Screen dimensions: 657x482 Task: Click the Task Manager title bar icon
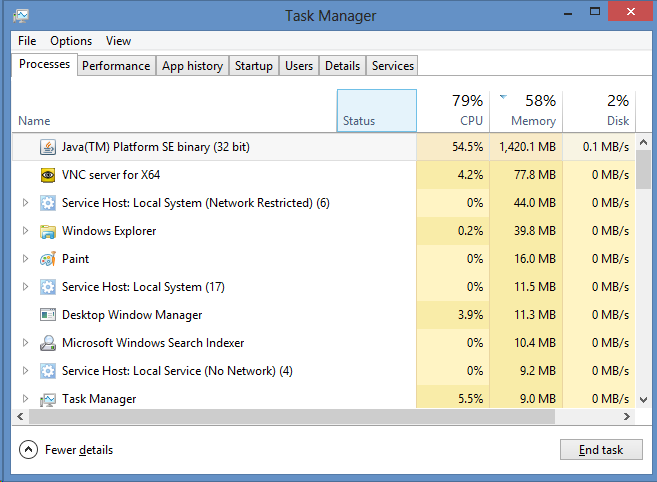[21, 16]
